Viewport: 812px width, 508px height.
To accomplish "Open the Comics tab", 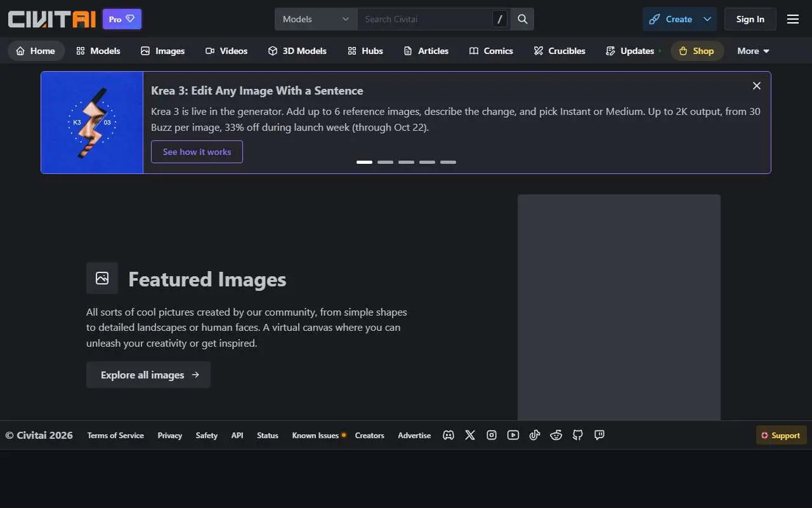I will coord(491,51).
